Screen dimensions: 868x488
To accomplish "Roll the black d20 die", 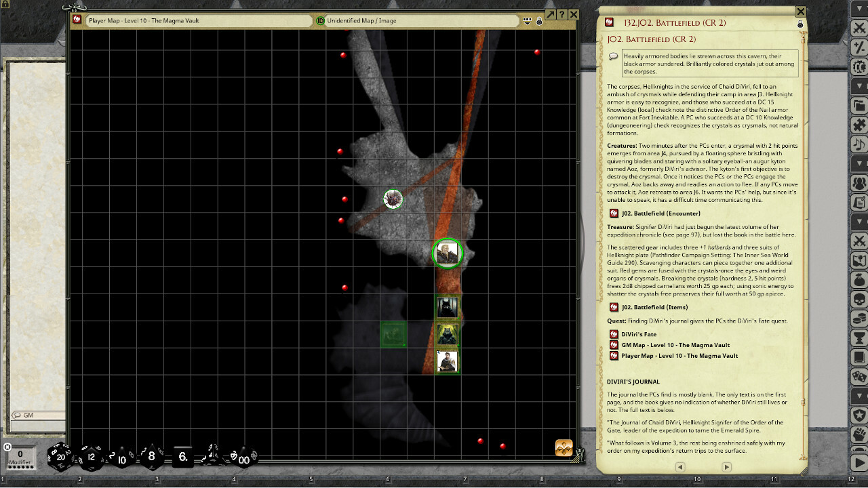I will 60,457.
